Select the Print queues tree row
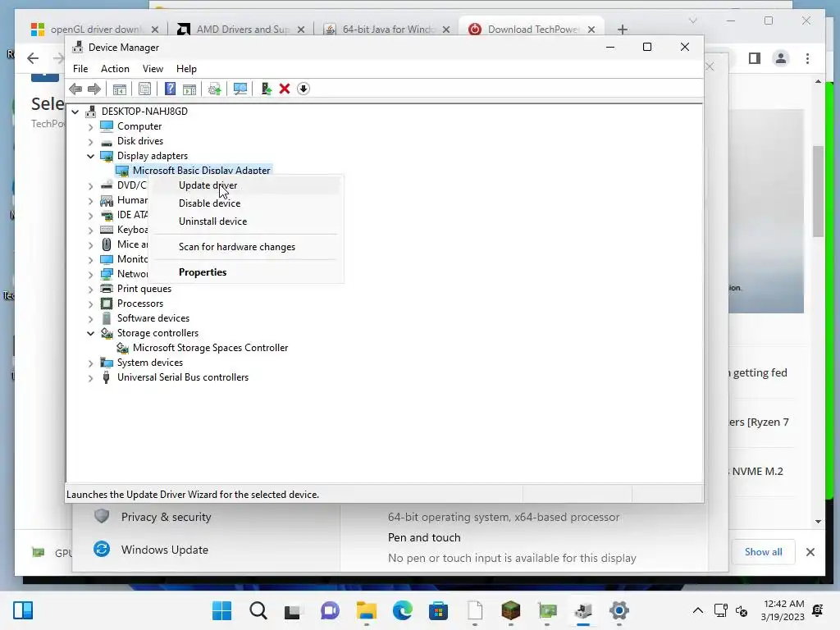The image size is (840, 630). (144, 289)
